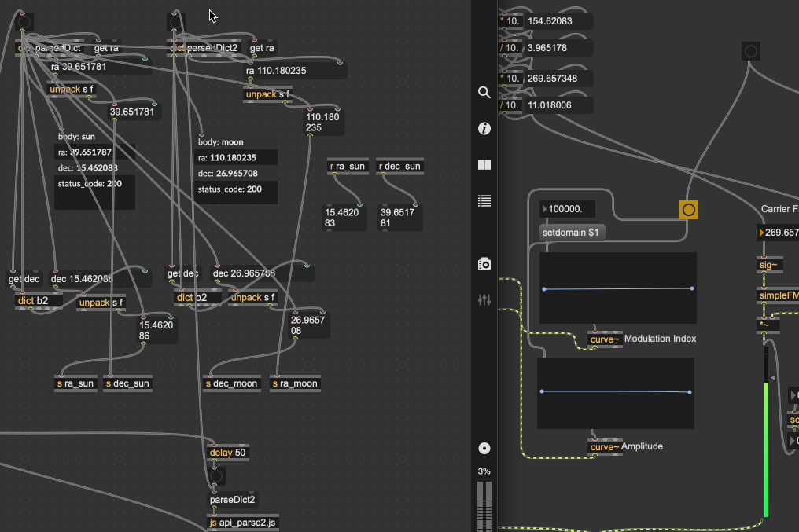Open the mixer sliders icon
799x532 pixels.
point(484,300)
